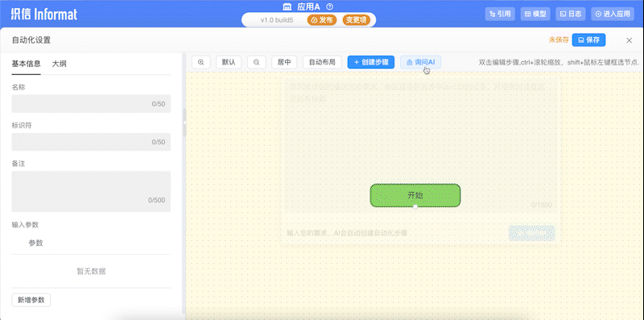Click the 标识符 input field
The height and width of the screenshot is (320, 644).
pyautogui.click(x=91, y=142)
